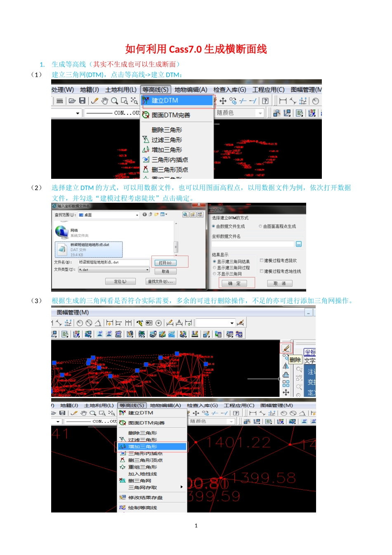Choose 建立DTM in first contour menu

[x=178, y=100]
